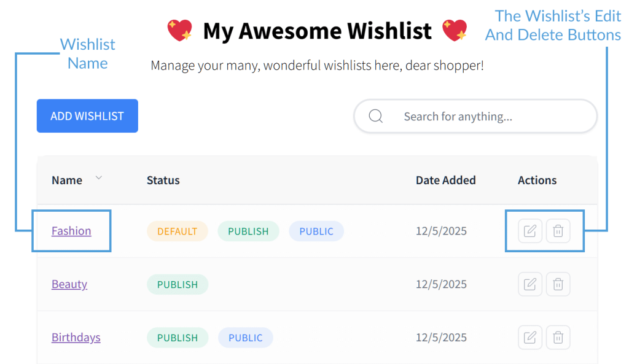
Task: Click inside the Search for anything field
Action: (x=467, y=115)
